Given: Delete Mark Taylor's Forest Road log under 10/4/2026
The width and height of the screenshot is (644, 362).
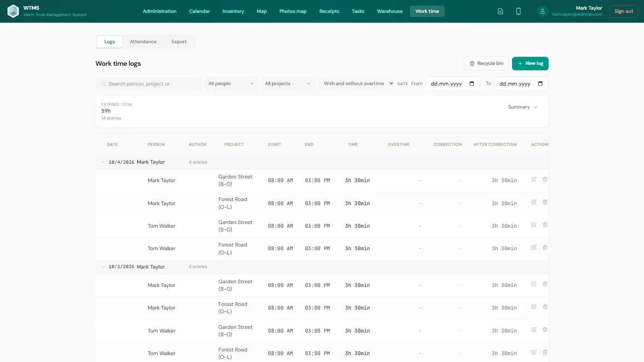Looking at the screenshot, I should tap(545, 202).
